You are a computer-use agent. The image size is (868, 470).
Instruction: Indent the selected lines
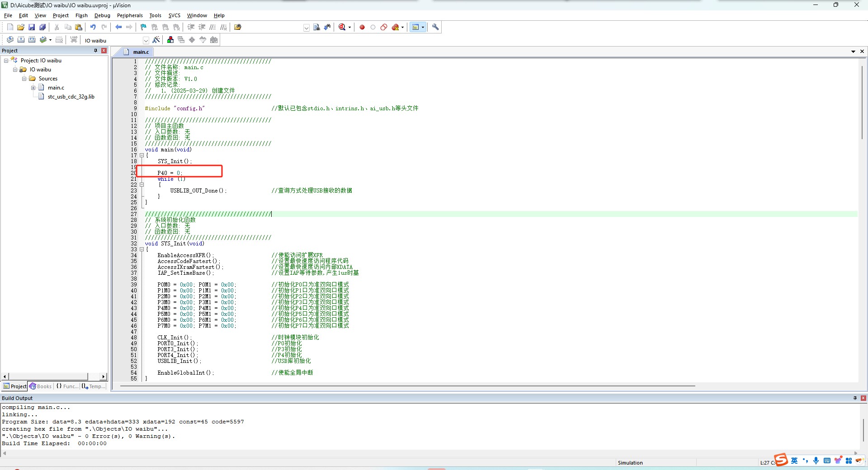coord(191,27)
